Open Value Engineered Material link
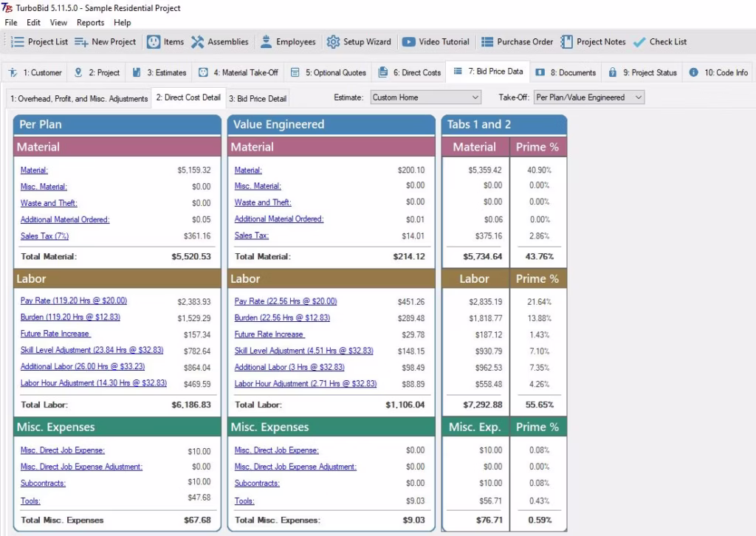 pyautogui.click(x=248, y=170)
